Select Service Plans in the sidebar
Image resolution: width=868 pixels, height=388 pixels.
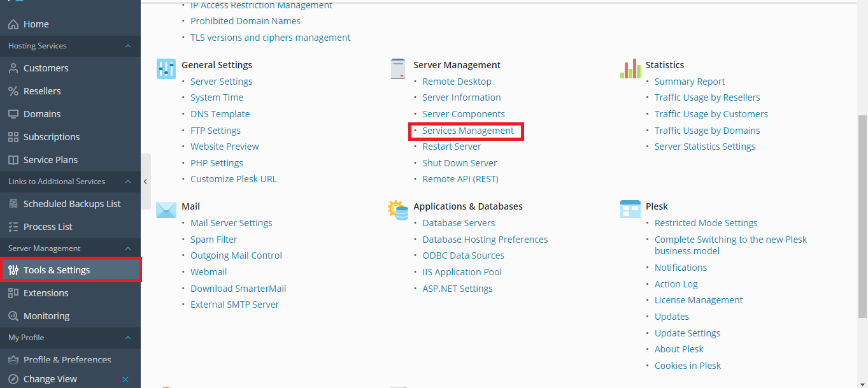[x=70, y=160]
